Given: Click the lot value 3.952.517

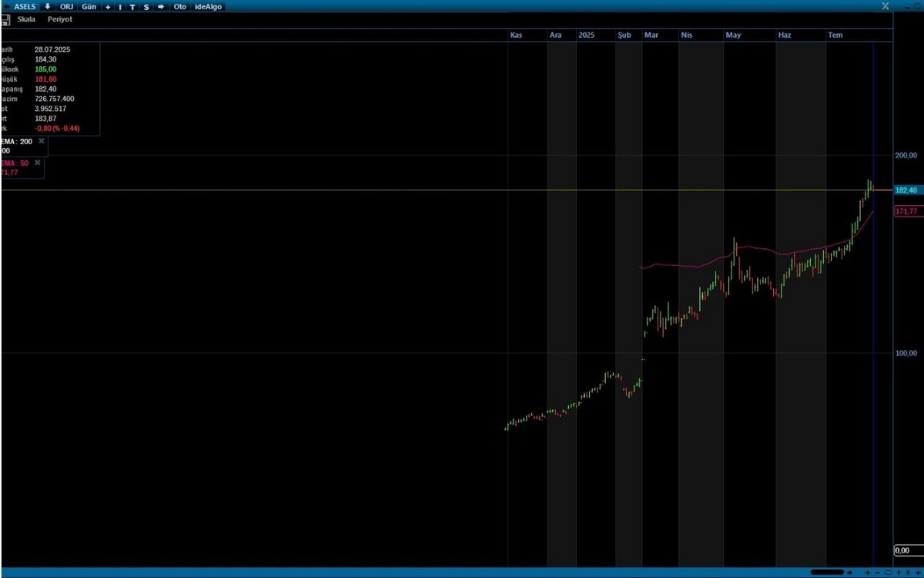Looking at the screenshot, I should pyautogui.click(x=50, y=109).
